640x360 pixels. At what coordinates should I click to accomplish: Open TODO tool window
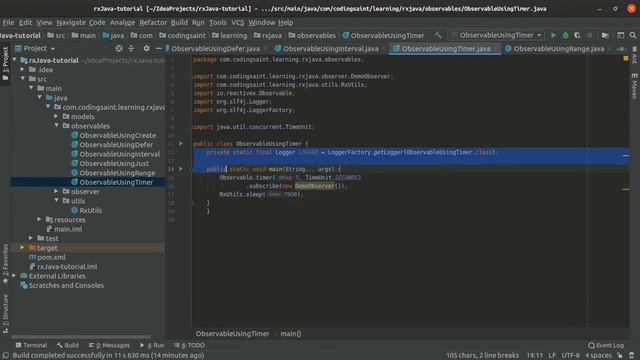[189, 345]
